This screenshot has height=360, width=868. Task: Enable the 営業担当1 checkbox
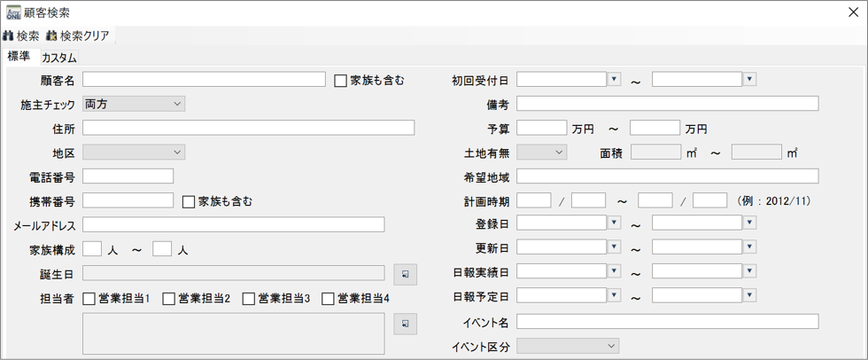coord(89,299)
